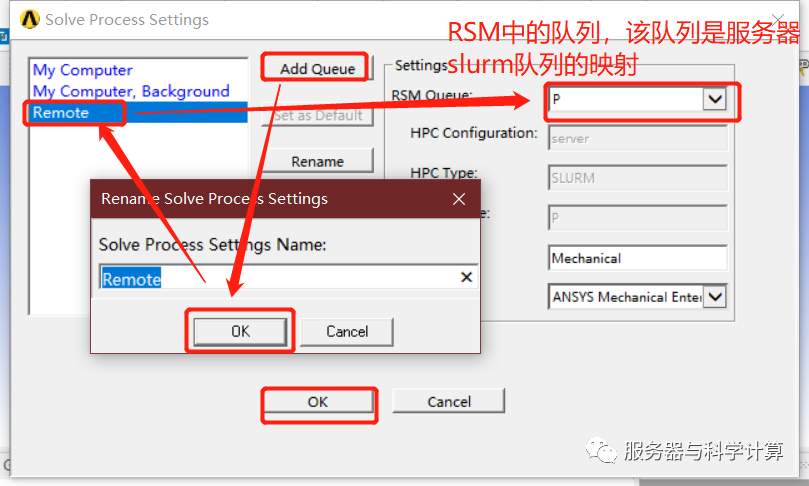Image resolution: width=809 pixels, height=486 pixels.
Task: Close the Rename Solve Process Settings dialog
Action: (x=459, y=199)
